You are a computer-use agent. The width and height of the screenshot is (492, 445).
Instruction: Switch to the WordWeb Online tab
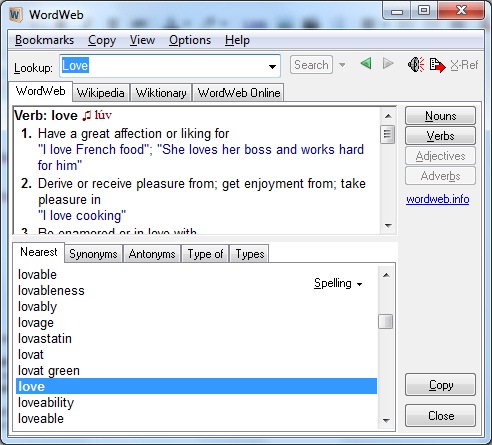239,93
